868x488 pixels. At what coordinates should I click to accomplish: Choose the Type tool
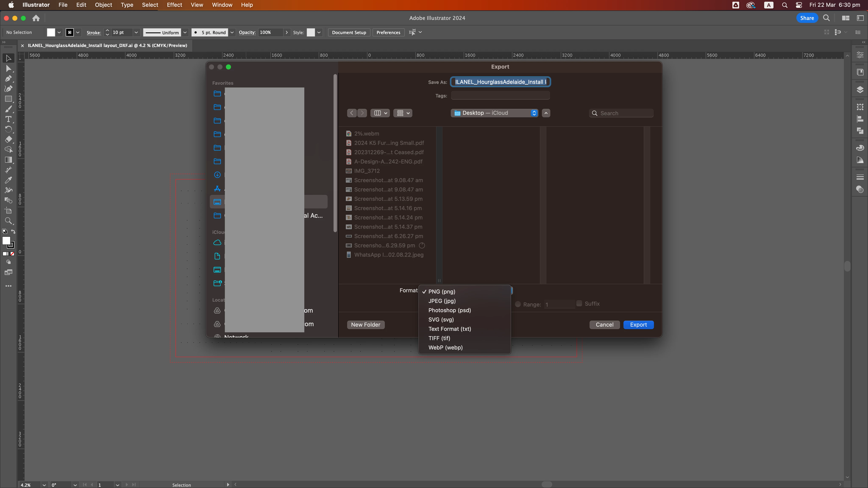8,119
